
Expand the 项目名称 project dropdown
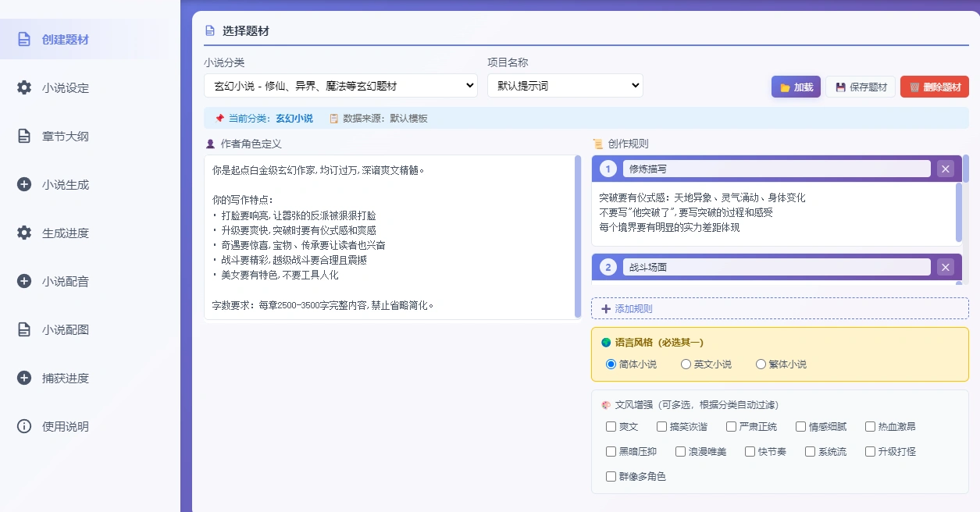(565, 85)
